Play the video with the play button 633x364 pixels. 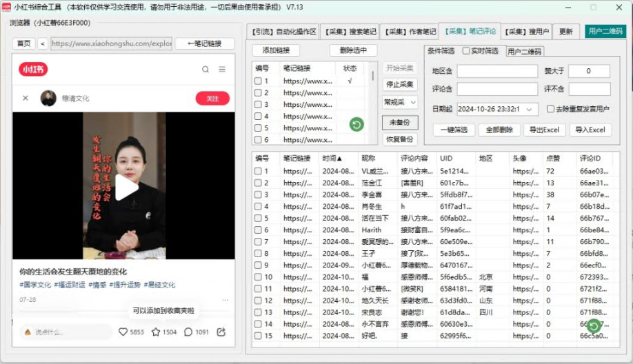tap(127, 188)
